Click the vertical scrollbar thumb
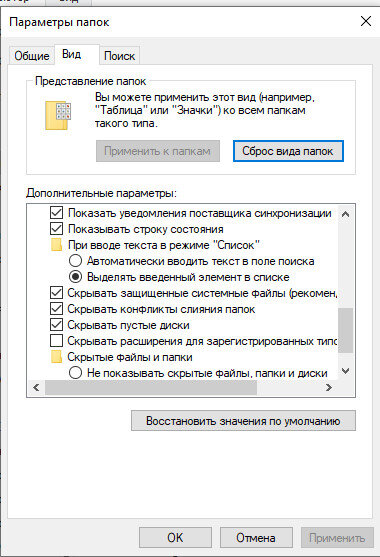This screenshot has width=380, height=557. coord(345,330)
